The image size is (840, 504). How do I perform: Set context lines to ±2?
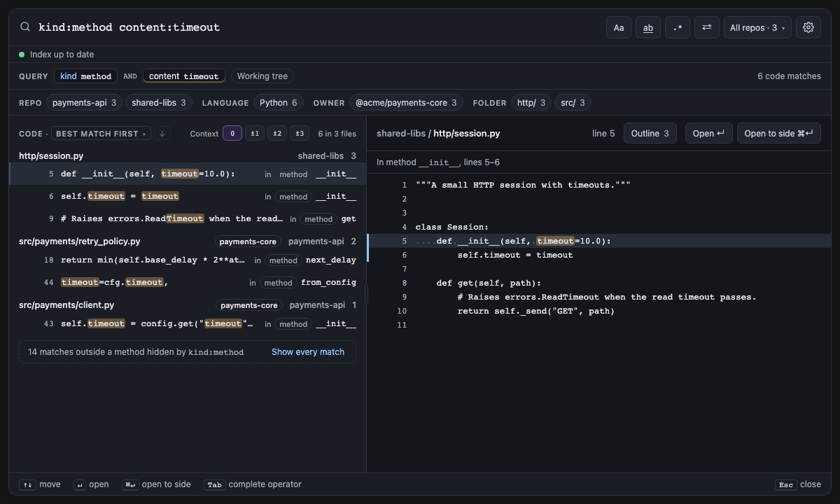[277, 134]
